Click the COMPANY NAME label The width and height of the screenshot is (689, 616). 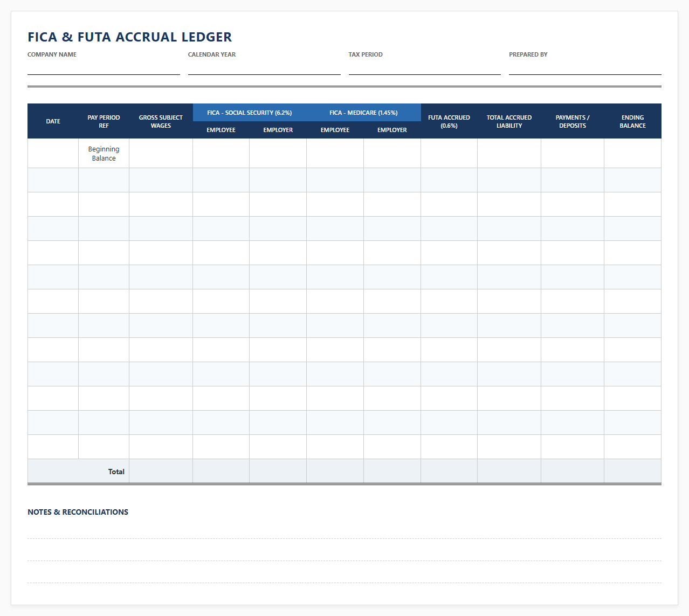pos(52,54)
